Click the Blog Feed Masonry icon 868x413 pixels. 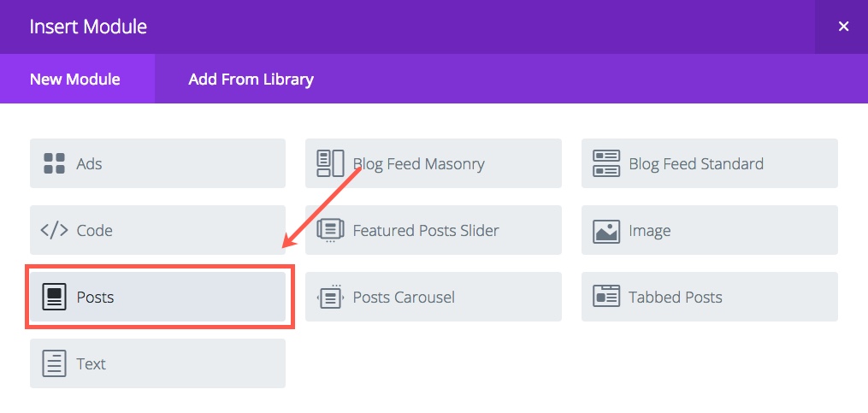[330, 163]
